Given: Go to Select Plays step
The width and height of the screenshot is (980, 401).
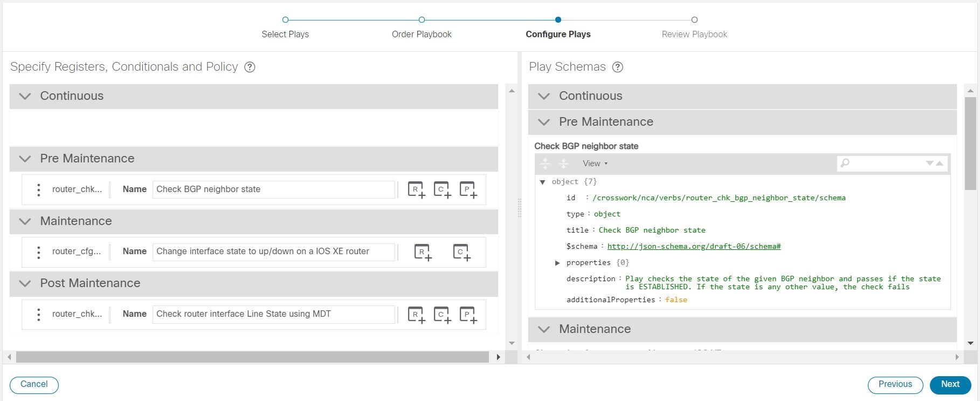Looking at the screenshot, I should (285, 20).
